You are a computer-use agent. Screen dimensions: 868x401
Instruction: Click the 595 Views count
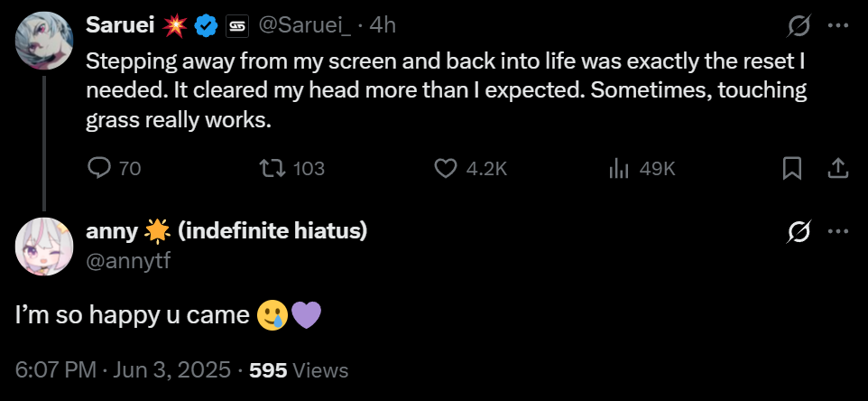299,369
